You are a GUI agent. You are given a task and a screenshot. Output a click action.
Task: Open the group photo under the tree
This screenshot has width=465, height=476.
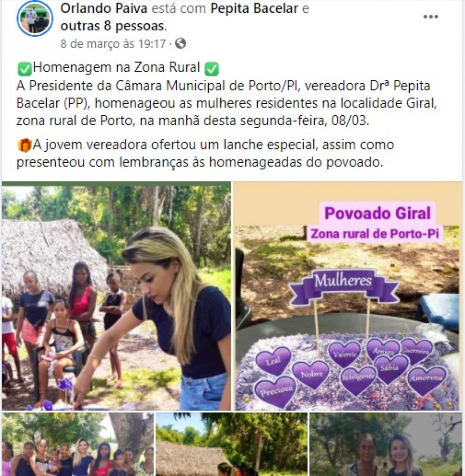78,444
